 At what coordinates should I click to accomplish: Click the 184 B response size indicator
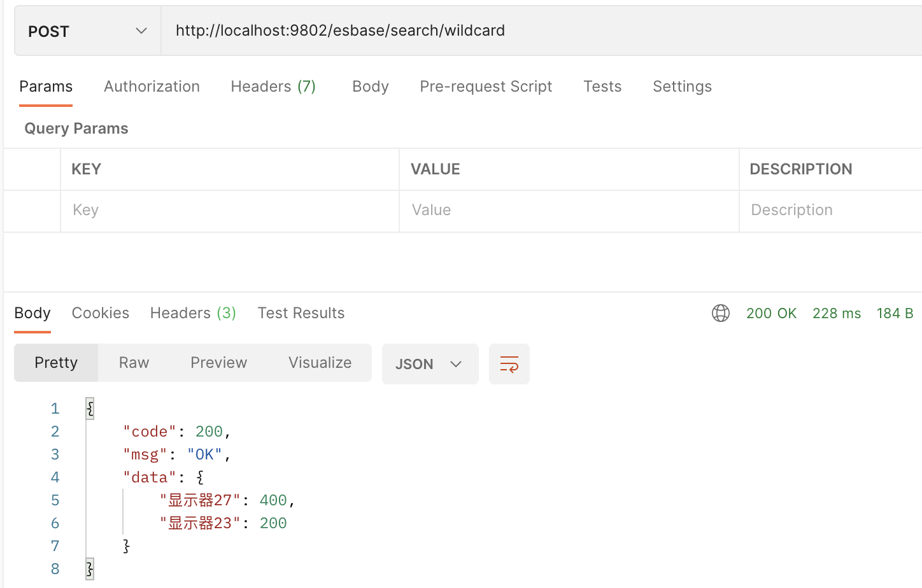click(895, 312)
